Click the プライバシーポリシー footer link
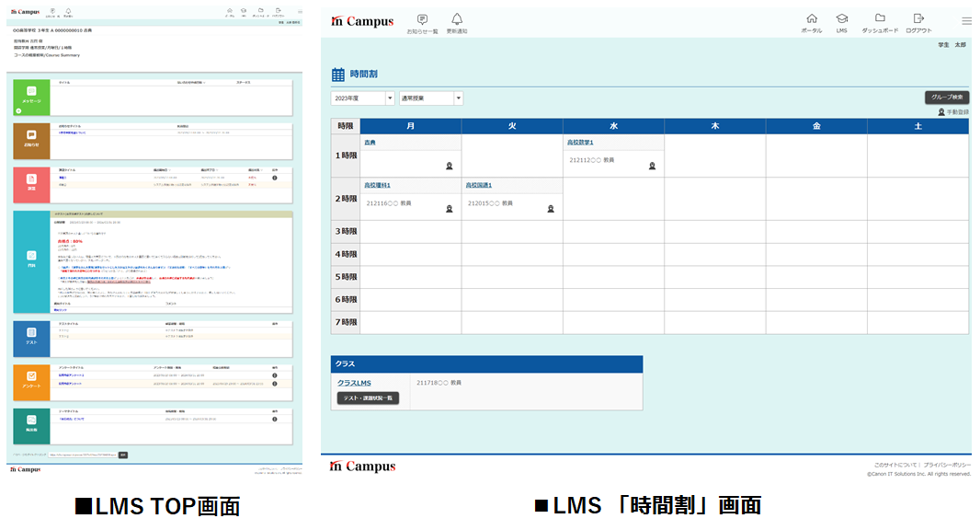 pos(947,466)
